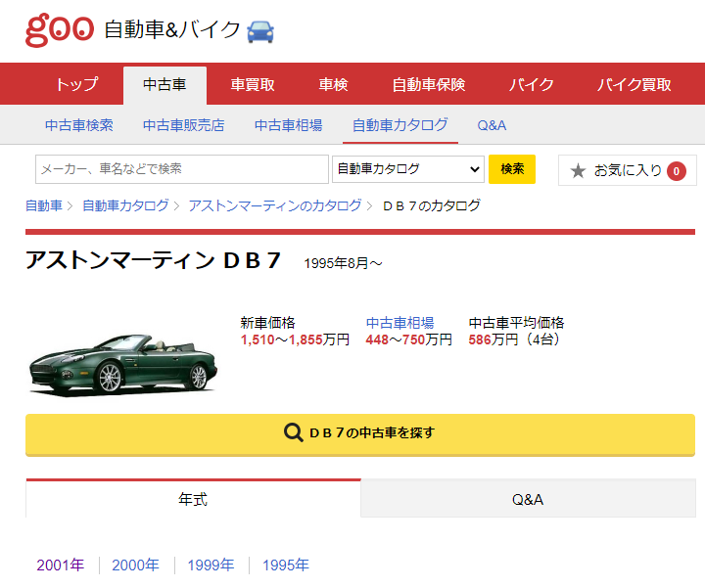Switch to the Q&A tab below search button
705x588 pixels.
click(527, 499)
